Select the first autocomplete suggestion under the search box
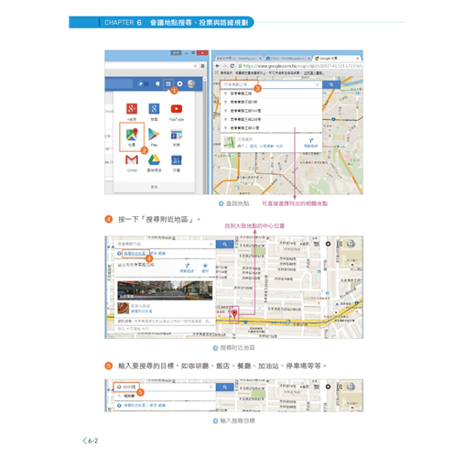476x458 pixels. (271, 93)
